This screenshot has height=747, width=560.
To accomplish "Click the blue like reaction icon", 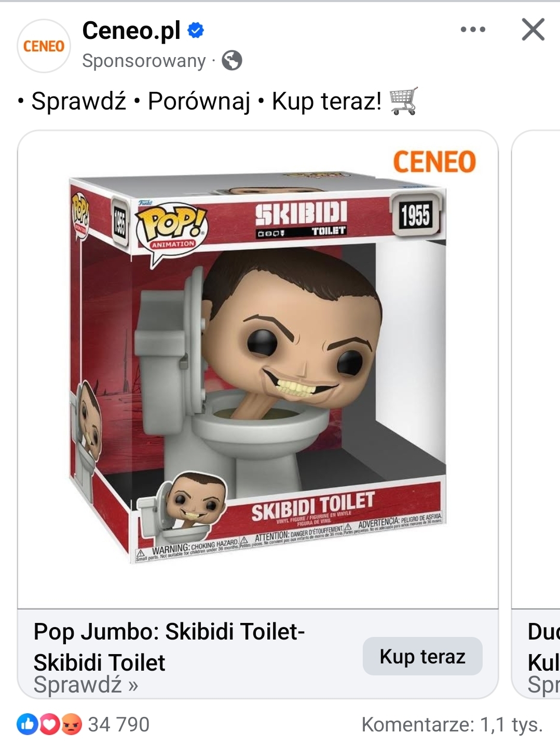I will click(x=27, y=724).
